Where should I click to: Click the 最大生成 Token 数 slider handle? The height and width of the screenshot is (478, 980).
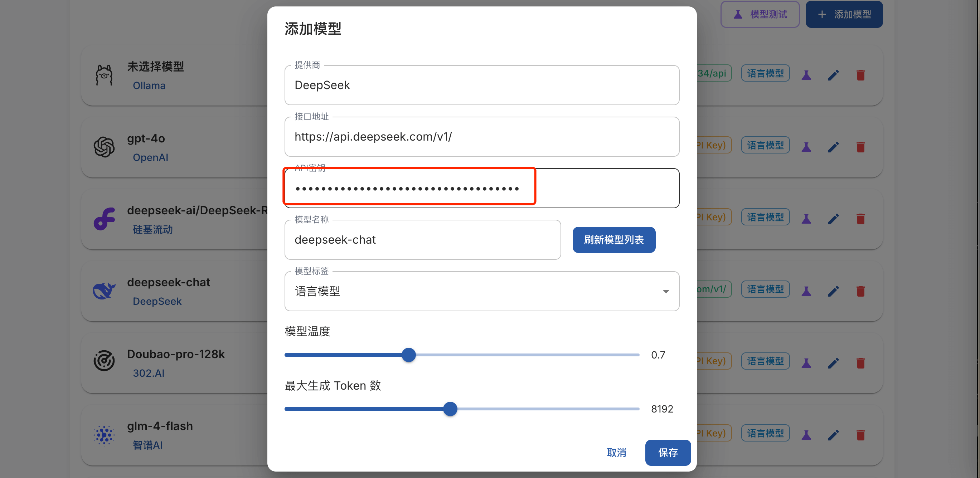[450, 409]
